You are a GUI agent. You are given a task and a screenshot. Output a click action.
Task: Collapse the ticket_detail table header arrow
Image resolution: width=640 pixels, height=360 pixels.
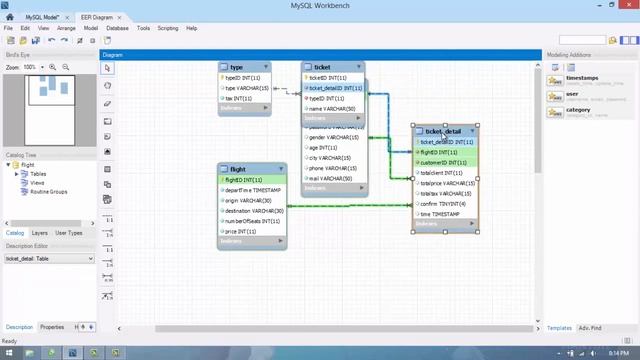(x=472, y=131)
